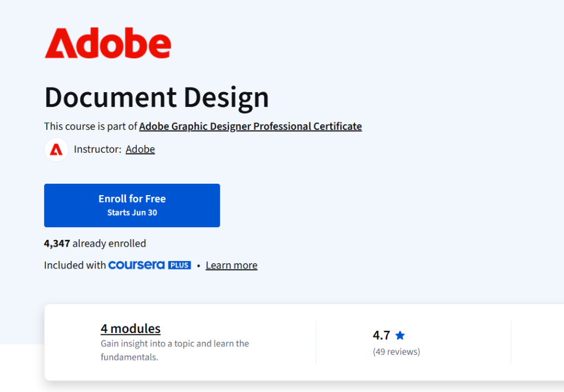The height and width of the screenshot is (392, 564).
Task: Click the Coursera wordmark logo
Action: [x=137, y=265]
